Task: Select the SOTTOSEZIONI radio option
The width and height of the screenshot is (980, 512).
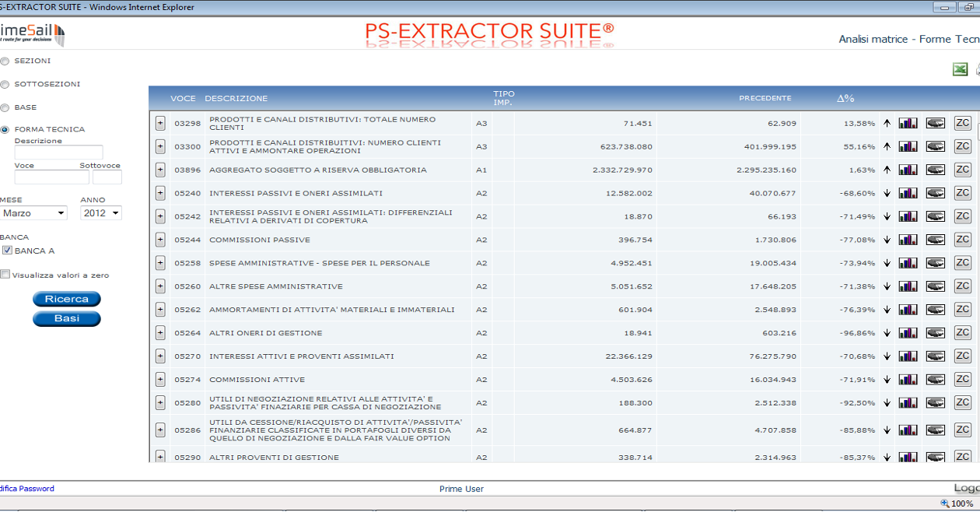Action: point(5,84)
